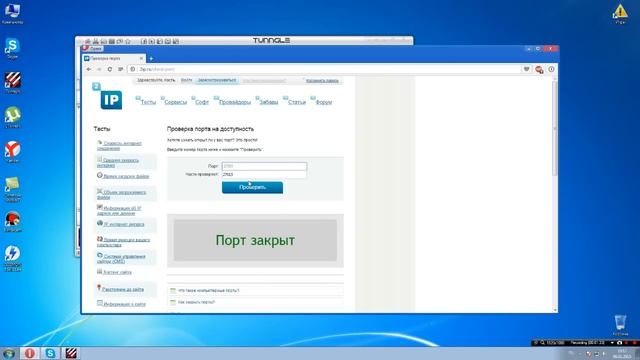Open the sticky note desktop shortcut

(12, 189)
